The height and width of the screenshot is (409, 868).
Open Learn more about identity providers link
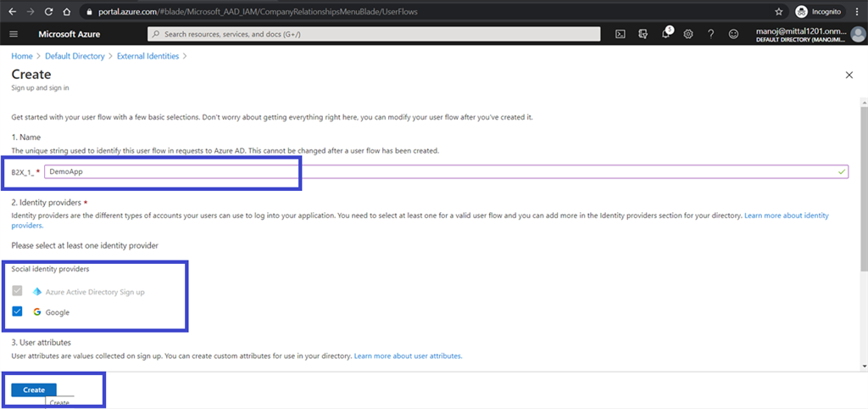pyautogui.click(x=787, y=215)
